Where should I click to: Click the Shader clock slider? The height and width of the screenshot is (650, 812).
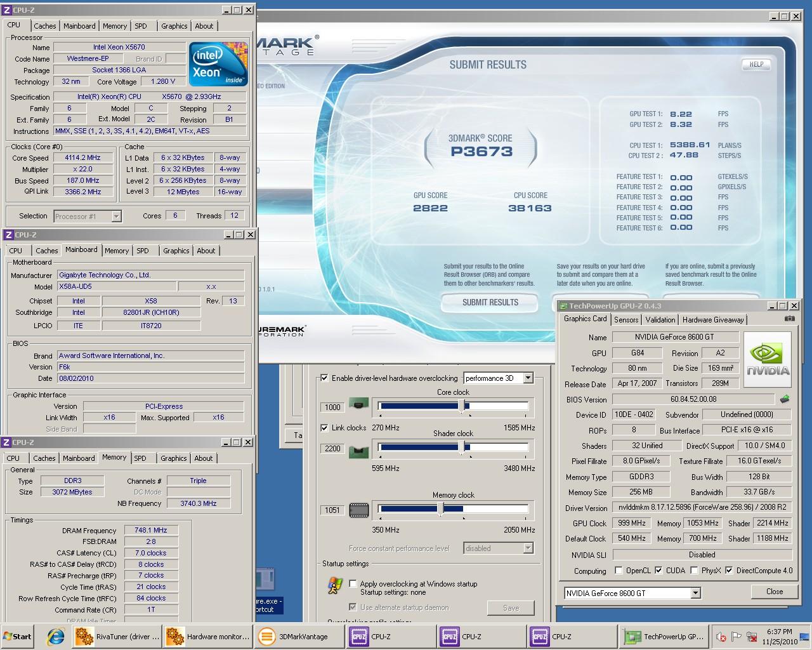point(453,448)
